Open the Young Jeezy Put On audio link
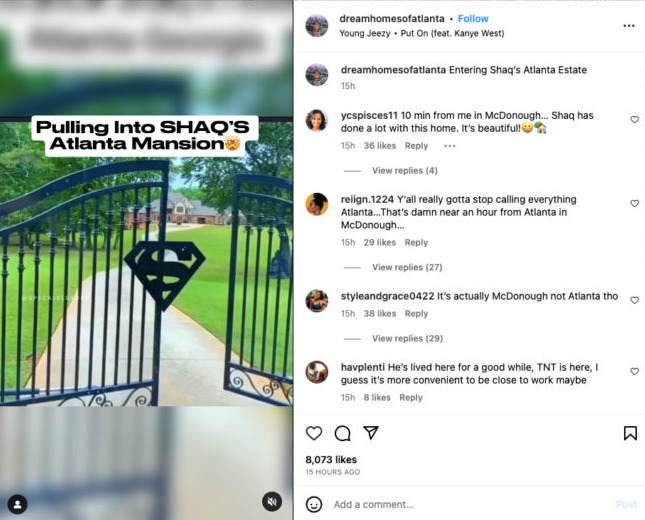The width and height of the screenshot is (645, 520). pos(422,33)
